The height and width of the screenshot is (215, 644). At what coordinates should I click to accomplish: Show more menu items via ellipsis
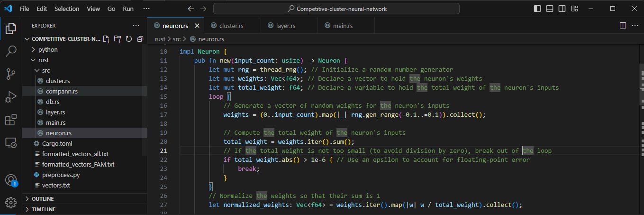tap(146, 9)
